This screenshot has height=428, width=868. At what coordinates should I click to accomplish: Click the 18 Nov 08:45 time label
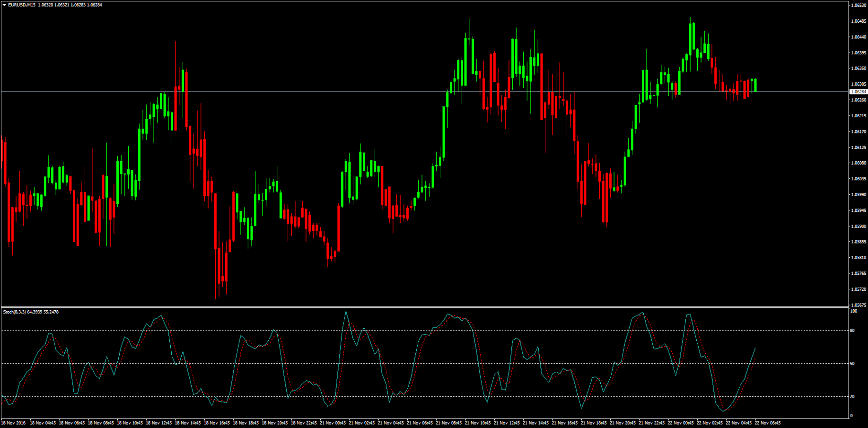[x=101, y=423]
